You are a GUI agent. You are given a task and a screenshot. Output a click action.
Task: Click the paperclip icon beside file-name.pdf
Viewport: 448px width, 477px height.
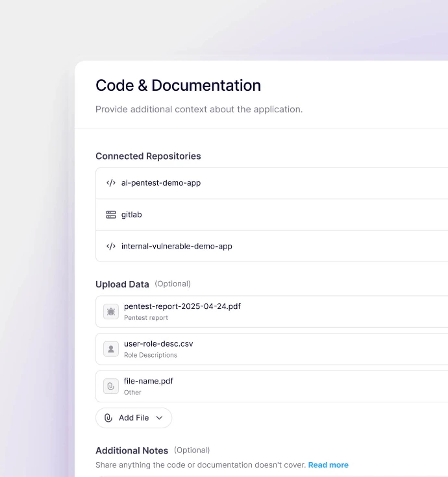tap(111, 386)
